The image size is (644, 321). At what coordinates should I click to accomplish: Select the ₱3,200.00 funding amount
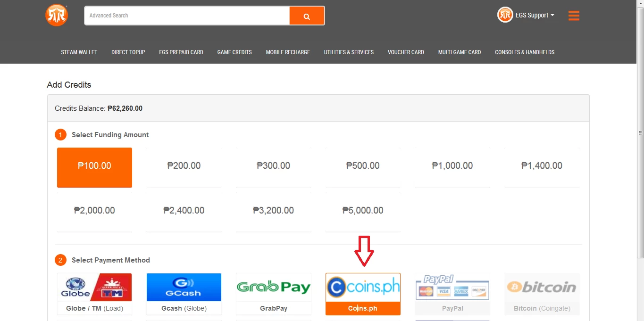pos(274,212)
